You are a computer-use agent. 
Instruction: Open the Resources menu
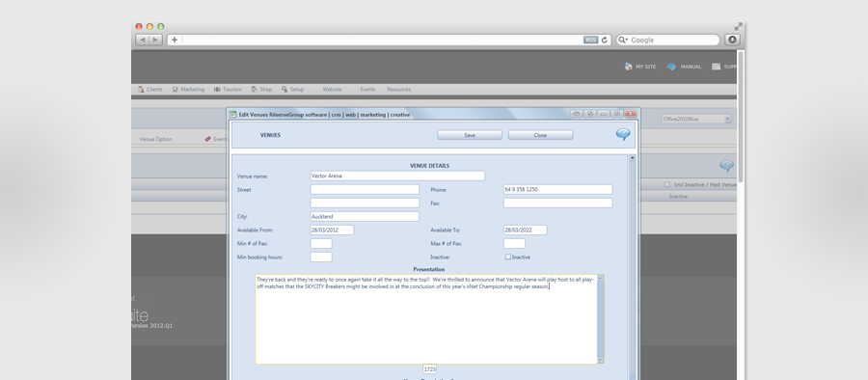(398, 89)
